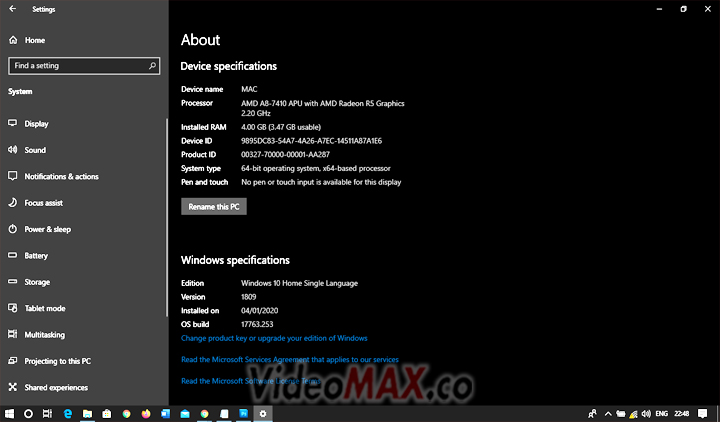
Task: Select Notifications & actions in sidebar
Action: (x=62, y=176)
